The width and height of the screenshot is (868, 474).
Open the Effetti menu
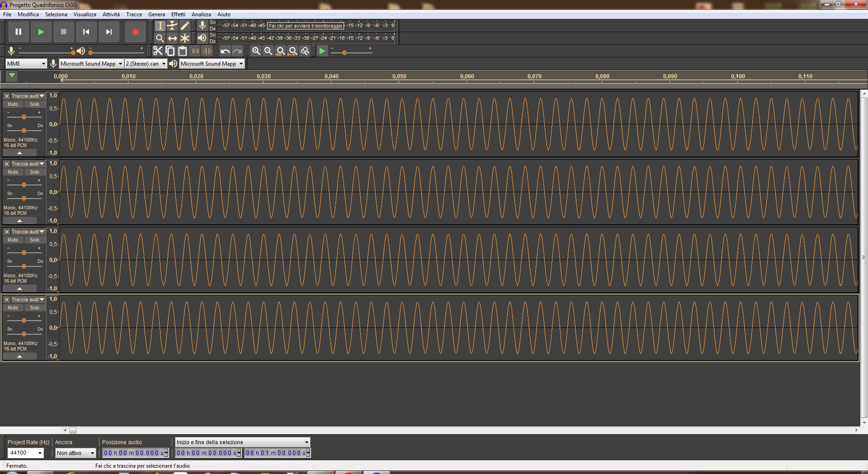[178, 14]
